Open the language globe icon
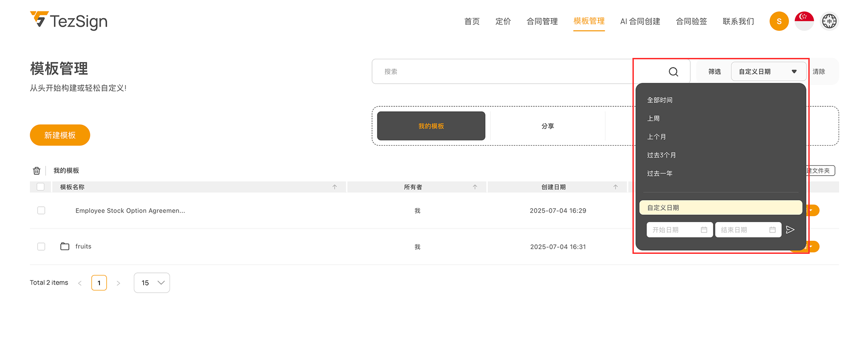Viewport: 868px width, 362px height. pyautogui.click(x=829, y=21)
